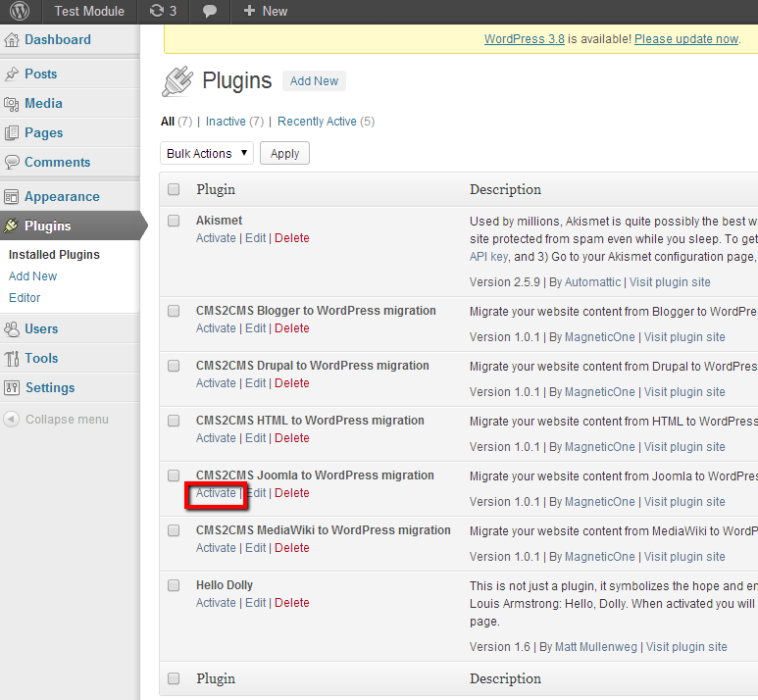This screenshot has height=700, width=758.
Task: Open Users in the sidebar
Action: pyautogui.click(x=41, y=328)
